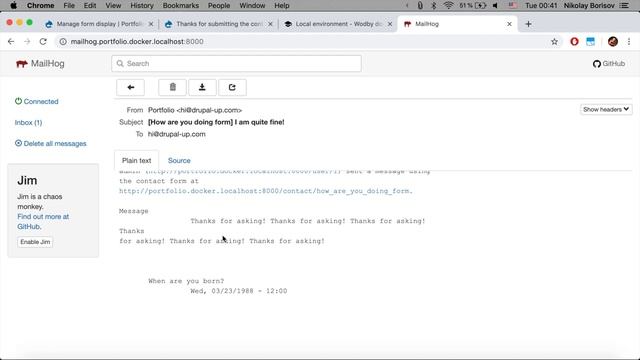
Task: Open the Chrome application menu
Action: point(40,6)
